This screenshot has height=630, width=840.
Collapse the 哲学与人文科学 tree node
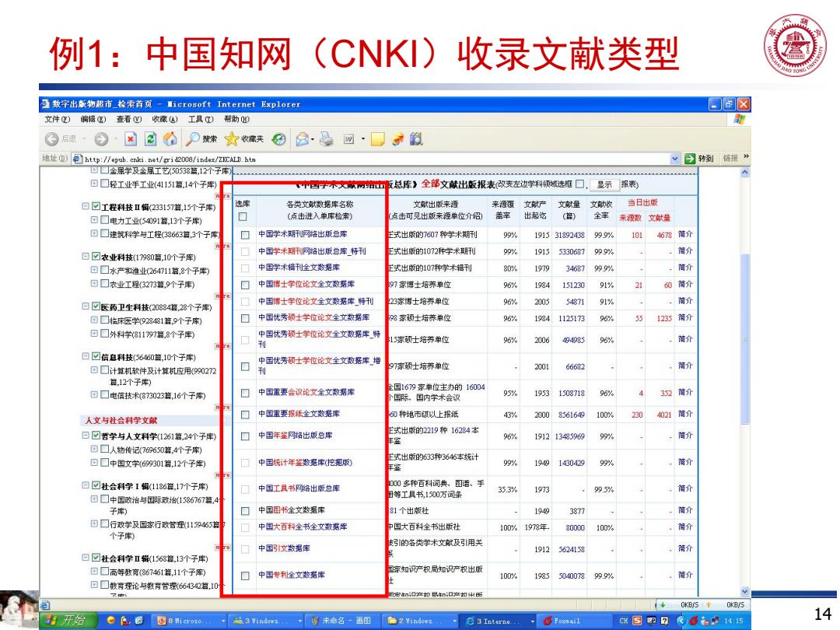pyautogui.click(x=86, y=436)
